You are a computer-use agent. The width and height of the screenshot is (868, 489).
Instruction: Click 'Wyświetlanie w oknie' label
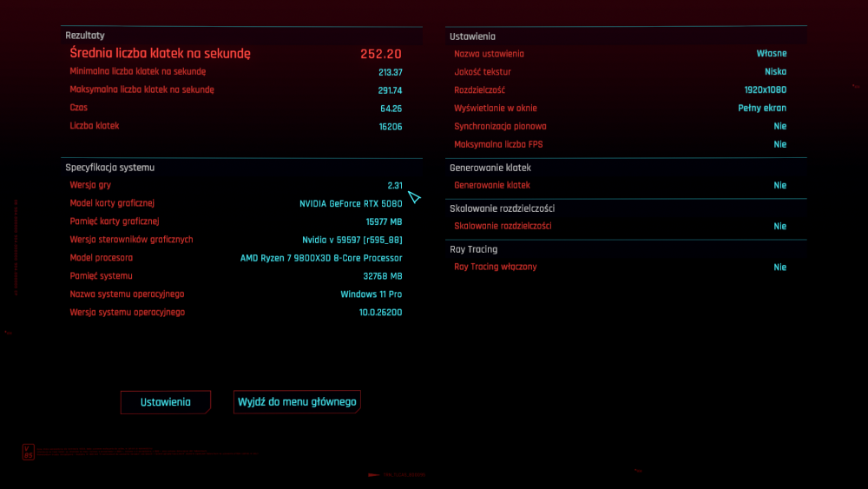pos(496,108)
